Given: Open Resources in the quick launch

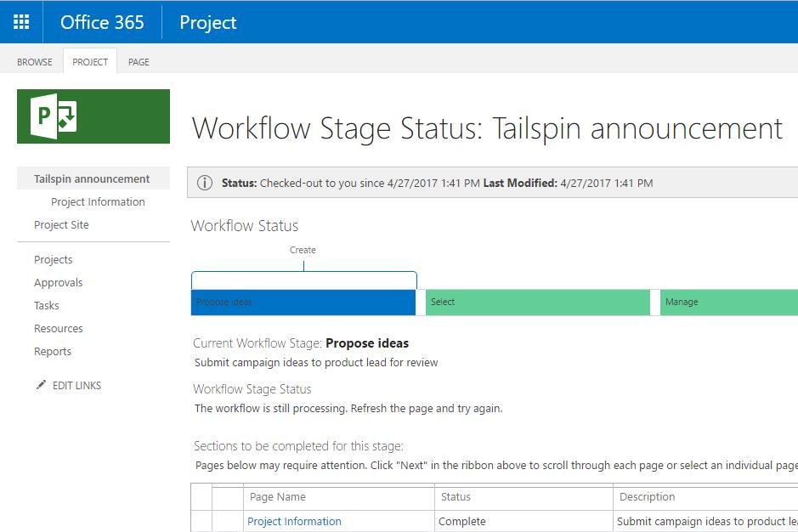Looking at the screenshot, I should tap(58, 328).
